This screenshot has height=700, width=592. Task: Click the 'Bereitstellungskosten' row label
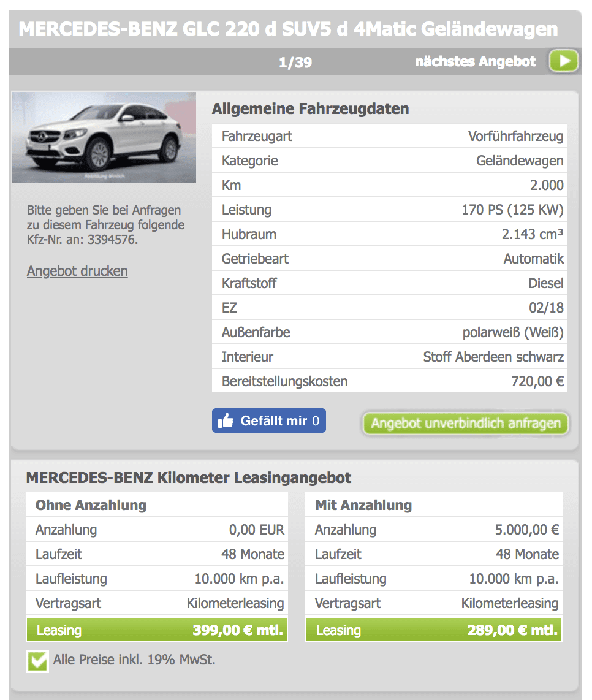[284, 382]
